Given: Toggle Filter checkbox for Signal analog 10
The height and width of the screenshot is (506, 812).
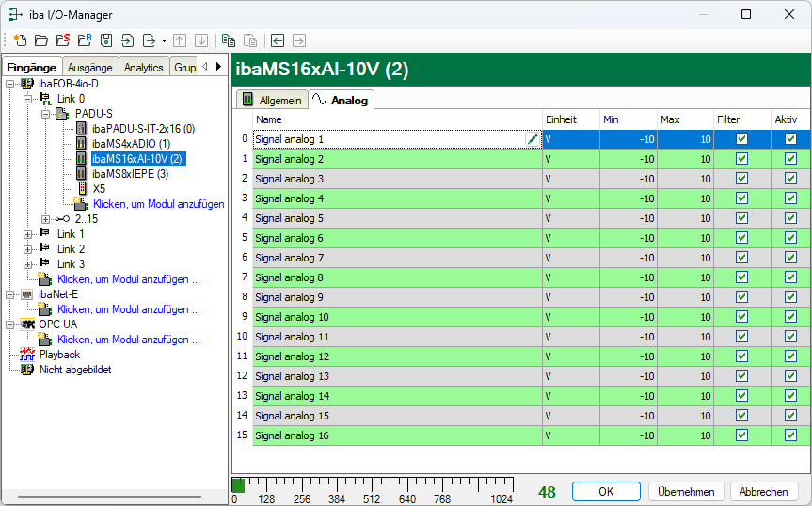Looking at the screenshot, I should 741,317.
